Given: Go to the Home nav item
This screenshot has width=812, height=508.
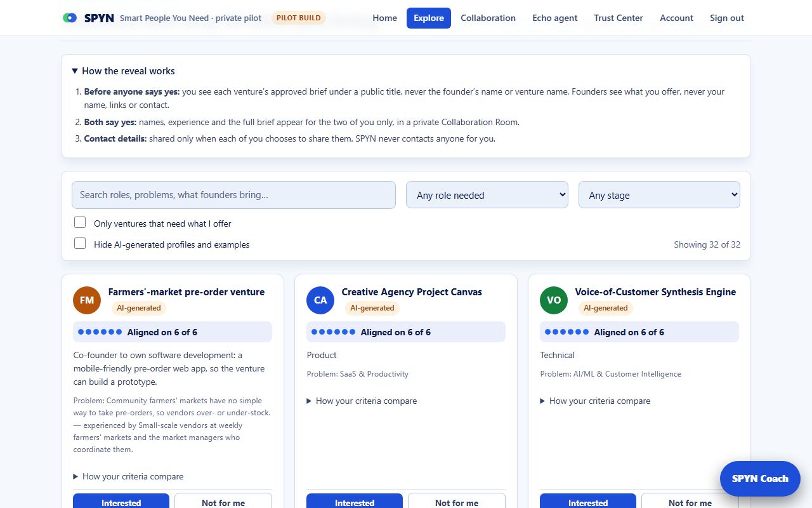Looking at the screenshot, I should 384,18.
